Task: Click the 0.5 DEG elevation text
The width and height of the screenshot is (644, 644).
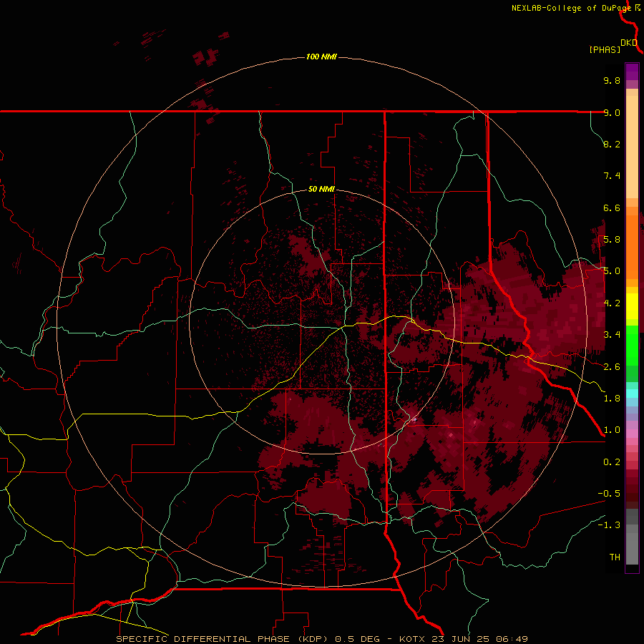Action: click(358, 639)
